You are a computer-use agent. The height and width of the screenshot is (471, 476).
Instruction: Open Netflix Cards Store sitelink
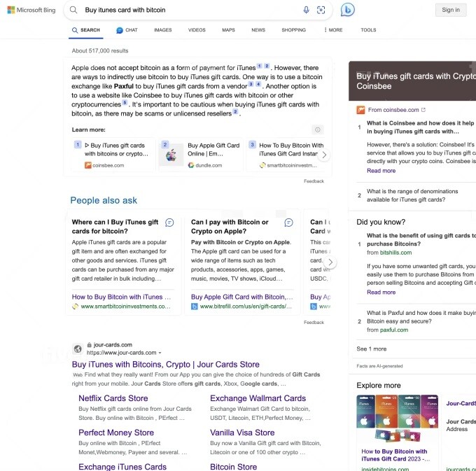click(x=113, y=398)
